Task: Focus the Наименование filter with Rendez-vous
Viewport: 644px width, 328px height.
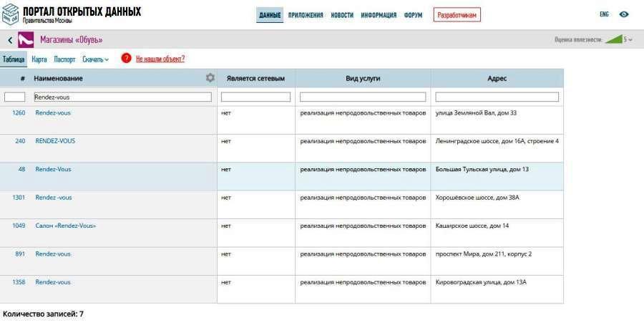Action: tap(123, 97)
